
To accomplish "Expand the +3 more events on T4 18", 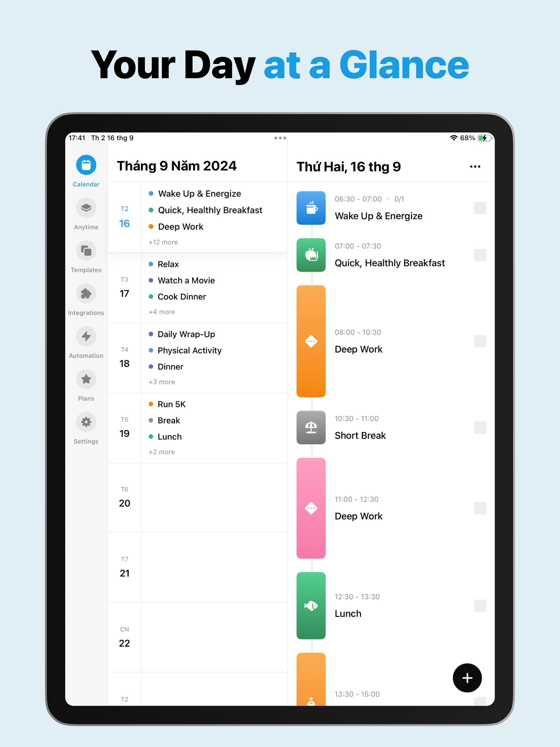I will (x=162, y=382).
